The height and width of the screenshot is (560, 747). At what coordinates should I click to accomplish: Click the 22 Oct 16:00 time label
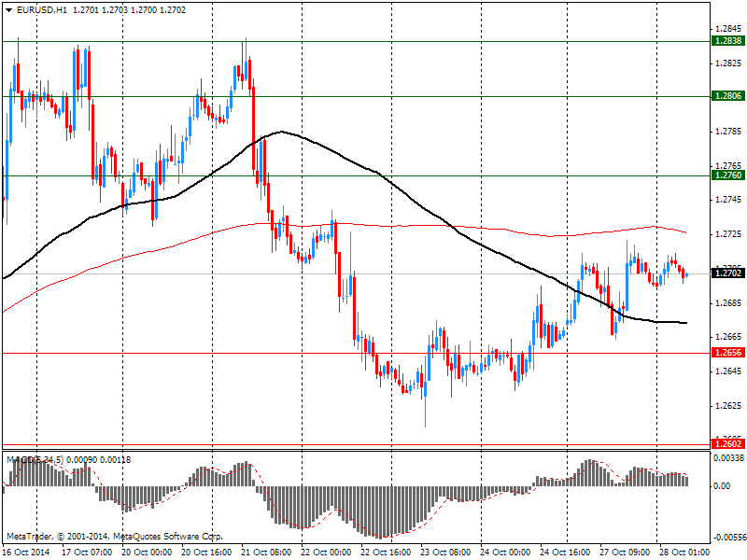point(386,553)
